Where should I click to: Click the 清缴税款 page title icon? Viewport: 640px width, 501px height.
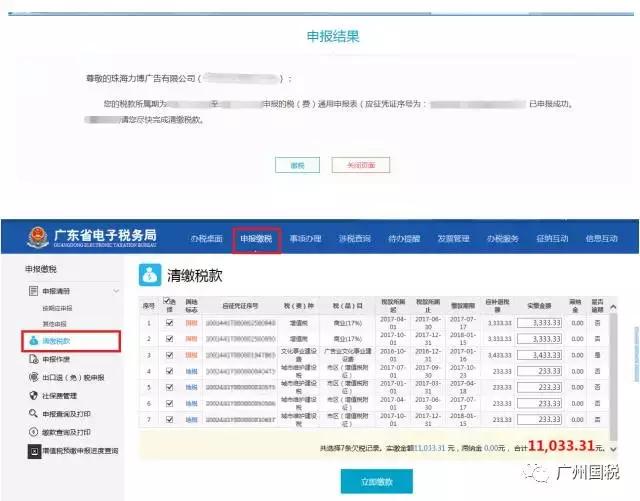[x=150, y=275]
